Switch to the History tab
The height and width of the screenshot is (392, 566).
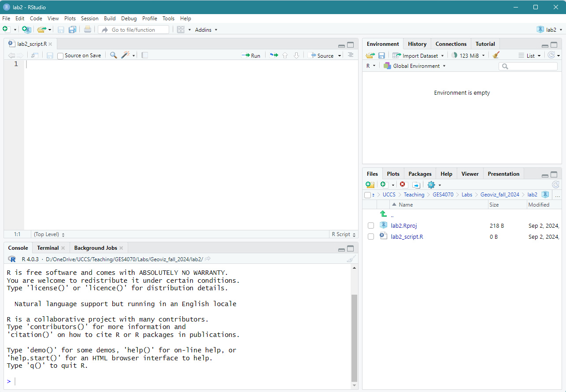tap(417, 44)
